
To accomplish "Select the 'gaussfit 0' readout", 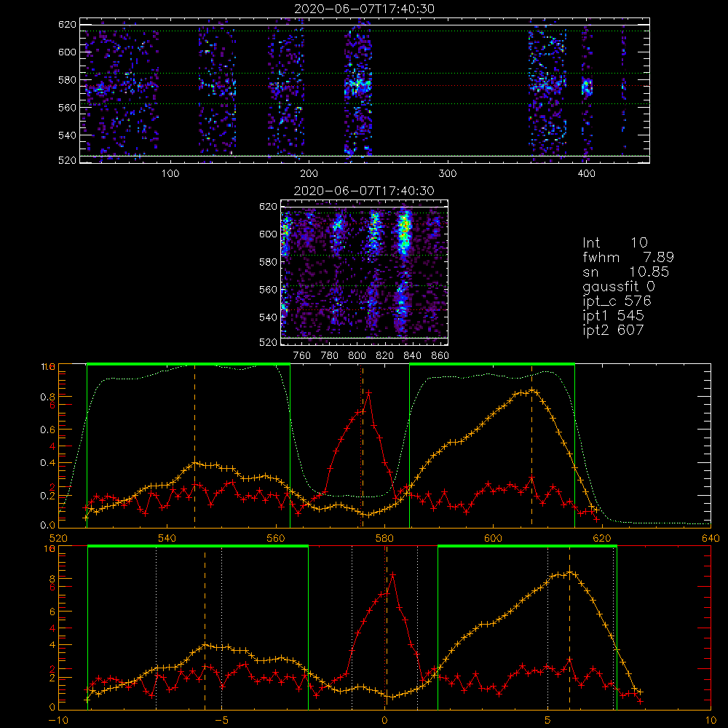I will (x=618, y=286).
